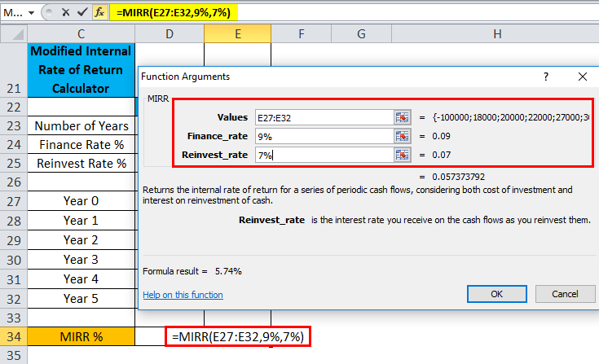The height and width of the screenshot is (364, 599).
Task: Click Finance_rate range selector icon
Action: click(x=403, y=136)
